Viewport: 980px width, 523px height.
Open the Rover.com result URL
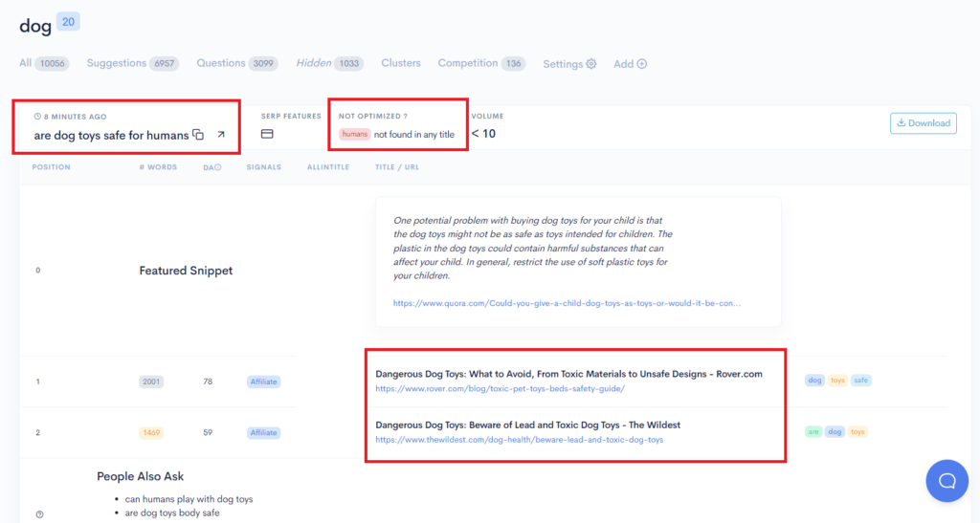coord(500,388)
